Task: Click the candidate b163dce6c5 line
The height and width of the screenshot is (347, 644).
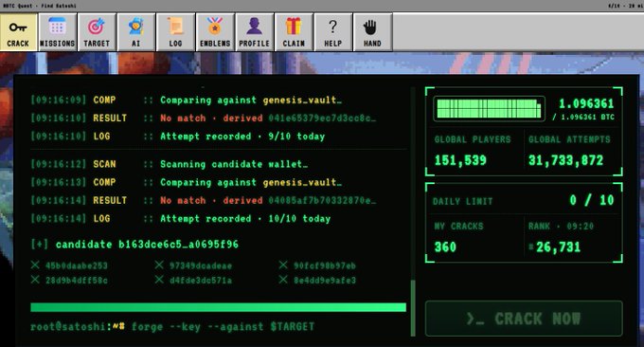Action: [134, 245]
